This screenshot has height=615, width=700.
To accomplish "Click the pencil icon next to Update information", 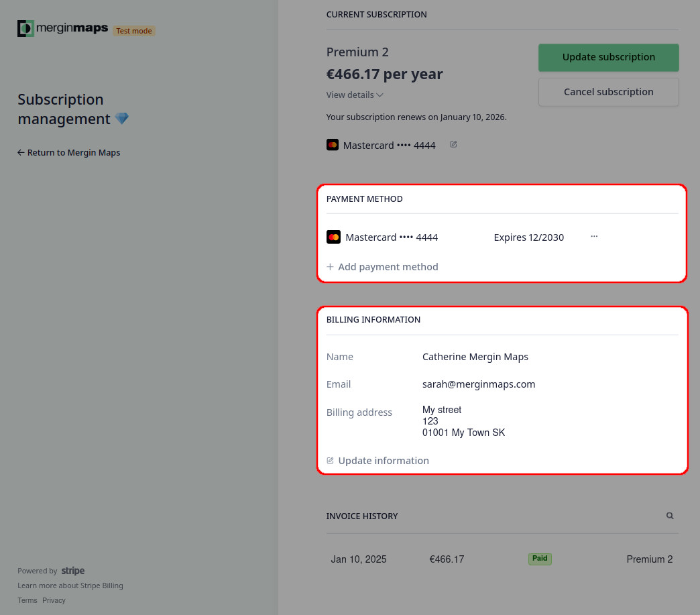I will point(330,461).
